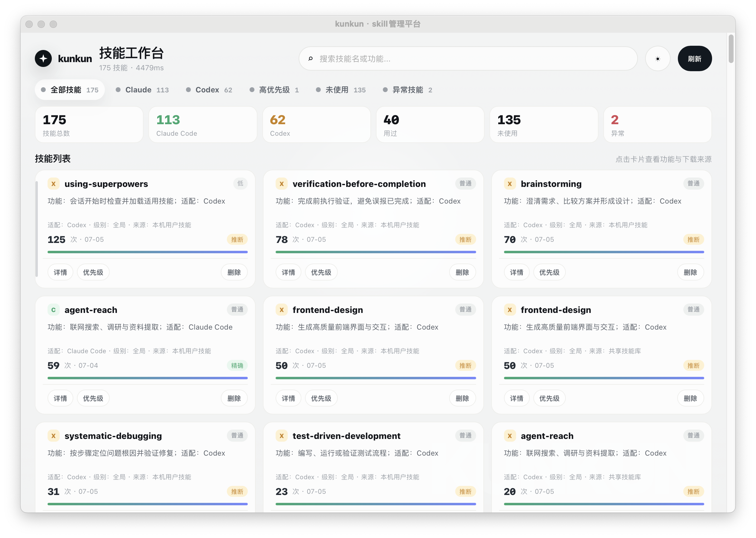Click the 40 用过 stat card

pyautogui.click(x=430, y=125)
